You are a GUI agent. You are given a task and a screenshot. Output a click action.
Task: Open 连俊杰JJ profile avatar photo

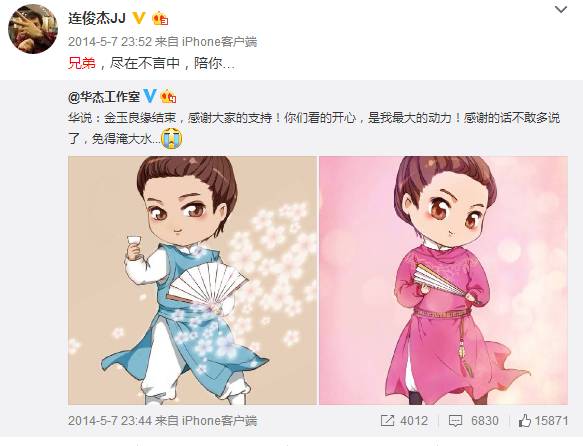33,29
